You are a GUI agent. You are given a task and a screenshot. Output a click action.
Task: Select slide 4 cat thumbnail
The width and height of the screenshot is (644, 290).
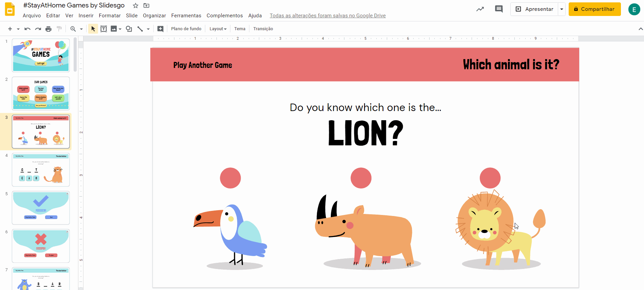pos(41,169)
